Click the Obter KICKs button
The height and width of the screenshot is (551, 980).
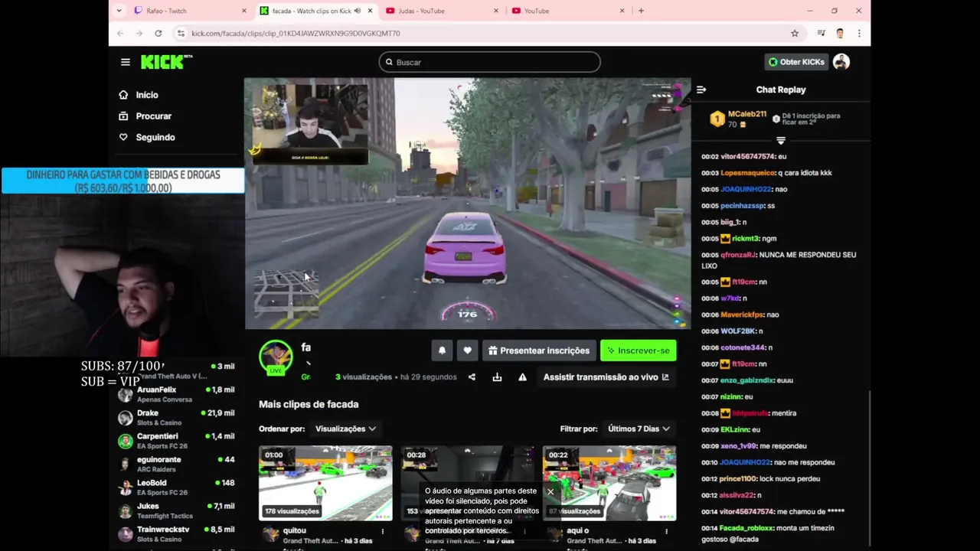click(x=796, y=62)
